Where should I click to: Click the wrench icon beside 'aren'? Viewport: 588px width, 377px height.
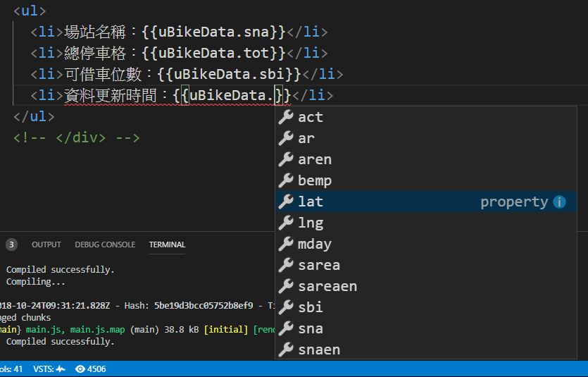[x=286, y=159]
